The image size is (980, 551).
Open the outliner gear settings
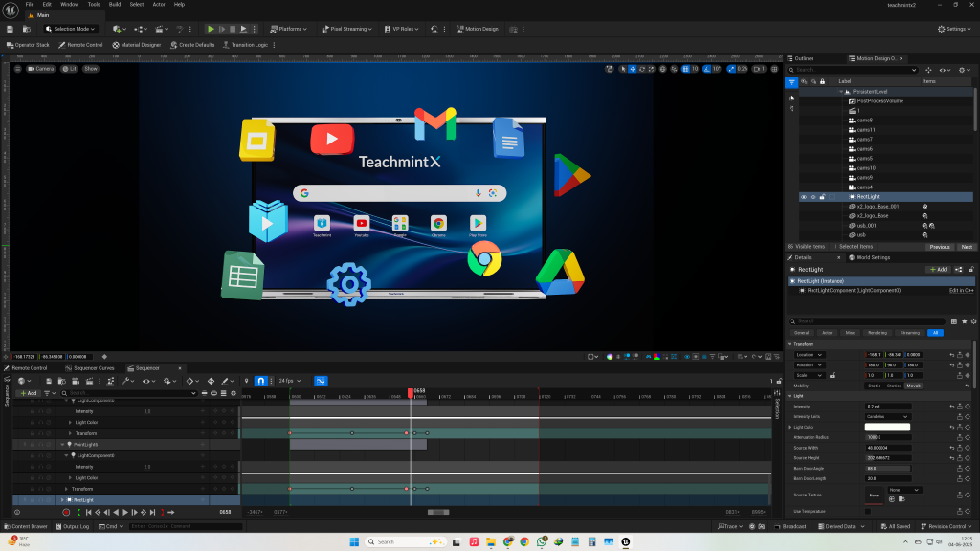coord(965,70)
